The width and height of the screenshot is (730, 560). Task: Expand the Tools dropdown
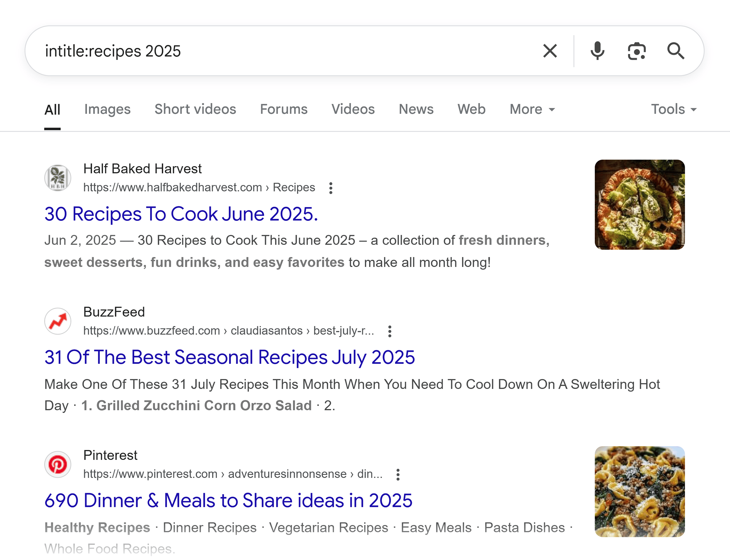[x=674, y=109]
